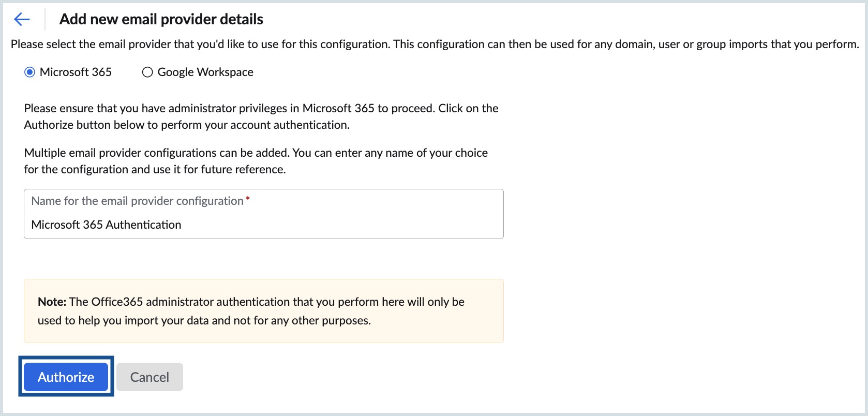Click the bold 'Note:' label

[52, 302]
